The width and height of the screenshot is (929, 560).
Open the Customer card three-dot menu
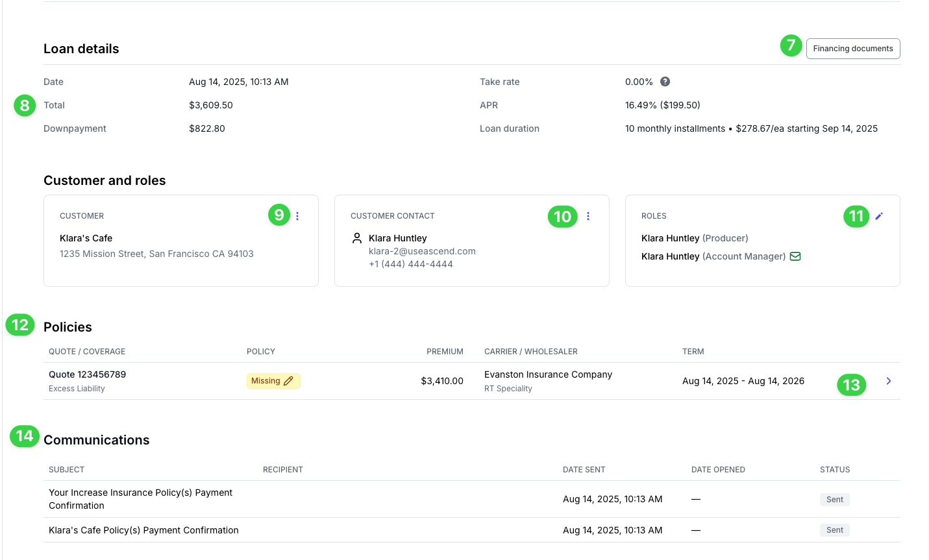pos(297,216)
